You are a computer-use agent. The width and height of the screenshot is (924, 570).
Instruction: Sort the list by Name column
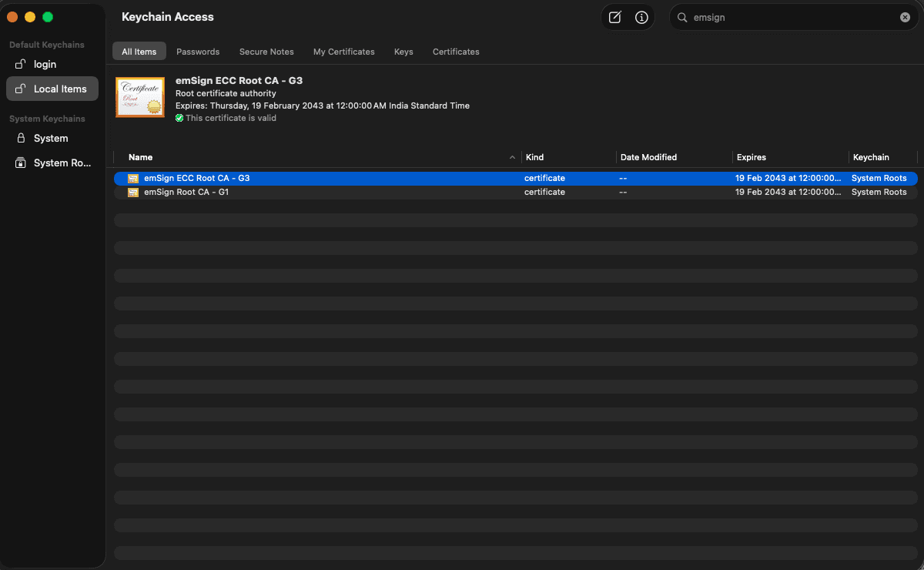[317, 157]
